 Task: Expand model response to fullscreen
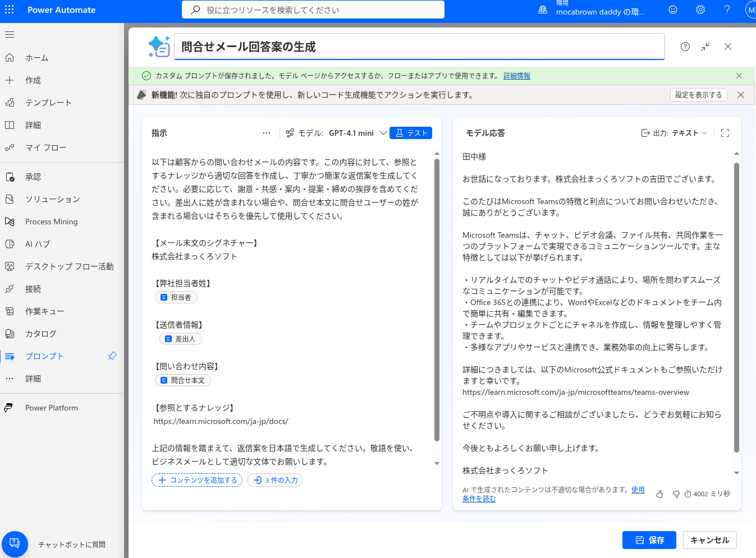point(725,133)
